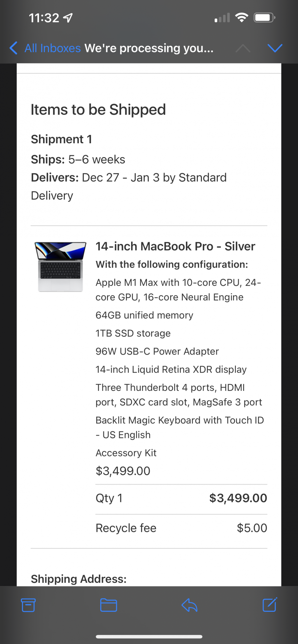Tap the Recycle fee line
The width and height of the screenshot is (298, 644).
tap(126, 528)
